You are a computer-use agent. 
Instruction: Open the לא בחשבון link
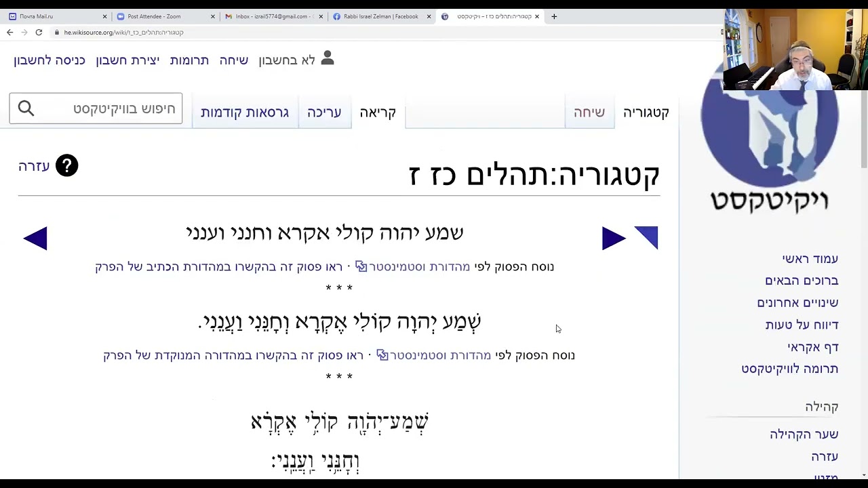click(x=287, y=60)
